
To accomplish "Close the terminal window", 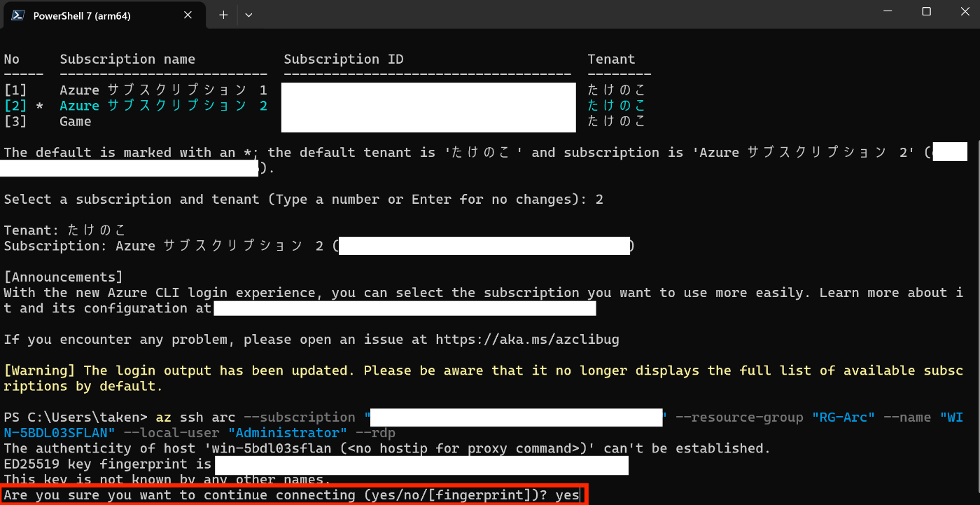I will [x=963, y=12].
